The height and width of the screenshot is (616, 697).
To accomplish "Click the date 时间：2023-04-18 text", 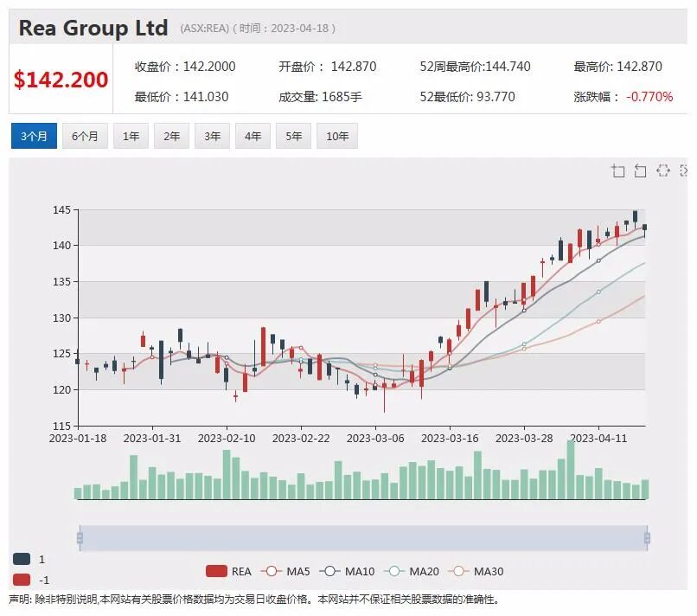I will tap(284, 29).
